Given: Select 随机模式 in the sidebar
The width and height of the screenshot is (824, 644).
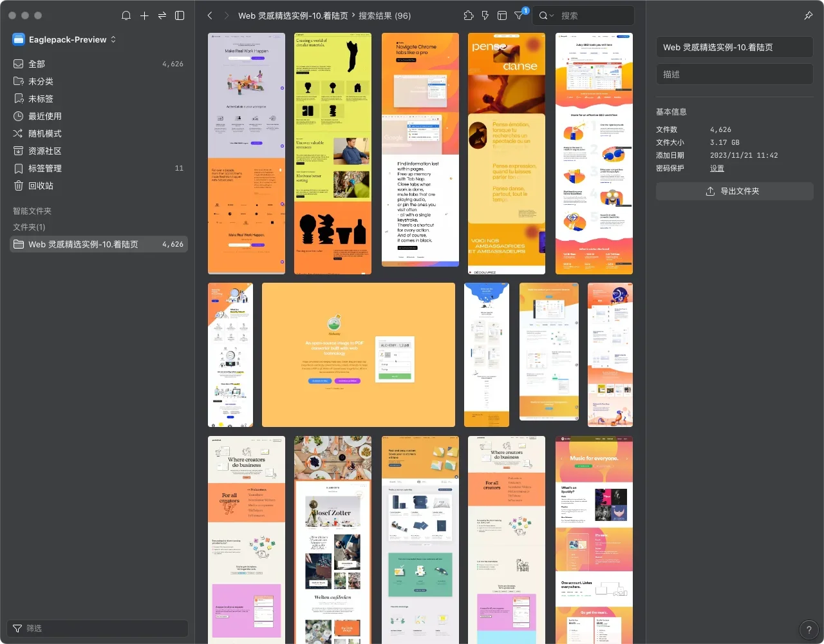Looking at the screenshot, I should click(x=45, y=133).
